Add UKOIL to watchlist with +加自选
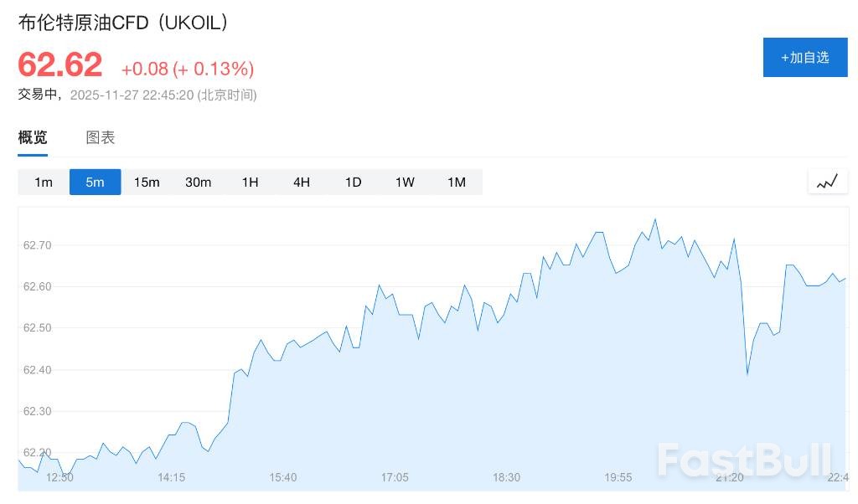Screen dimensions: 858x504 coord(805,57)
